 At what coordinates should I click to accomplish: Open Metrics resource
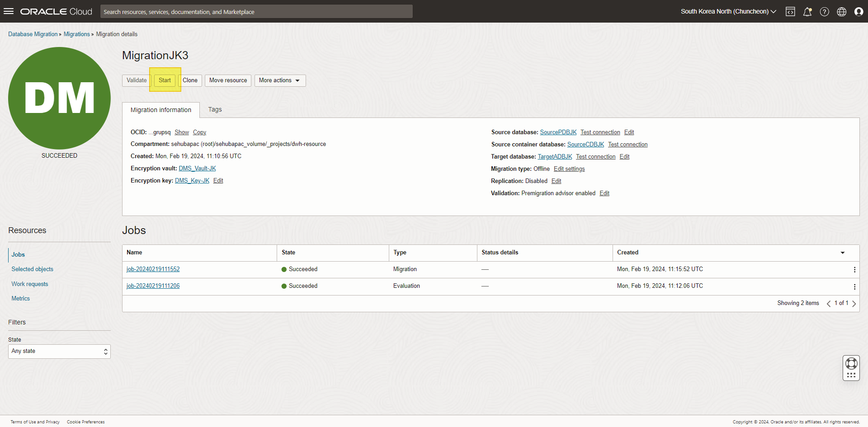click(x=21, y=299)
